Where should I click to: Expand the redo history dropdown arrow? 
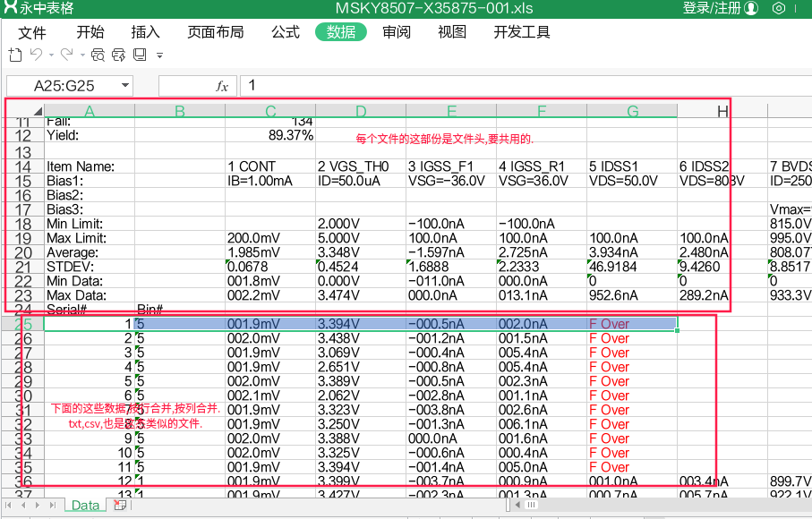(82, 55)
